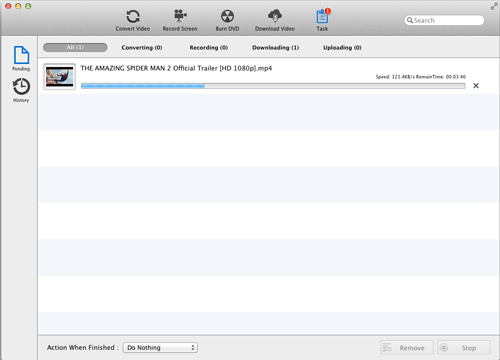Image resolution: width=500 pixels, height=360 pixels.
Task: Open the Task list icon
Action: click(x=322, y=20)
